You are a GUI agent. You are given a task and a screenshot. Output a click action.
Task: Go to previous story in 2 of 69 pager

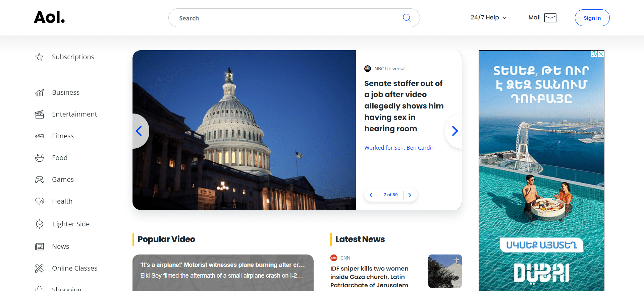[x=371, y=195]
